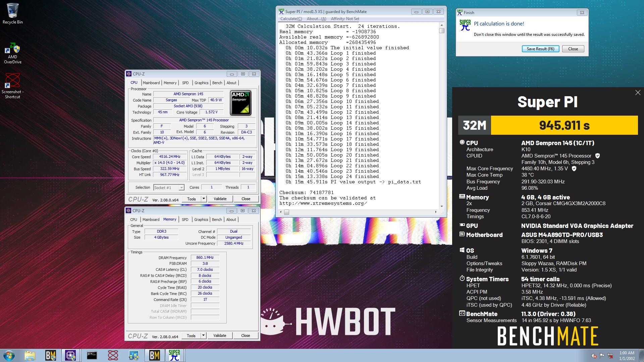Click the right scroll arrow in the Super PI log
The height and width of the screenshot is (362, 644).
pyautogui.click(x=436, y=212)
